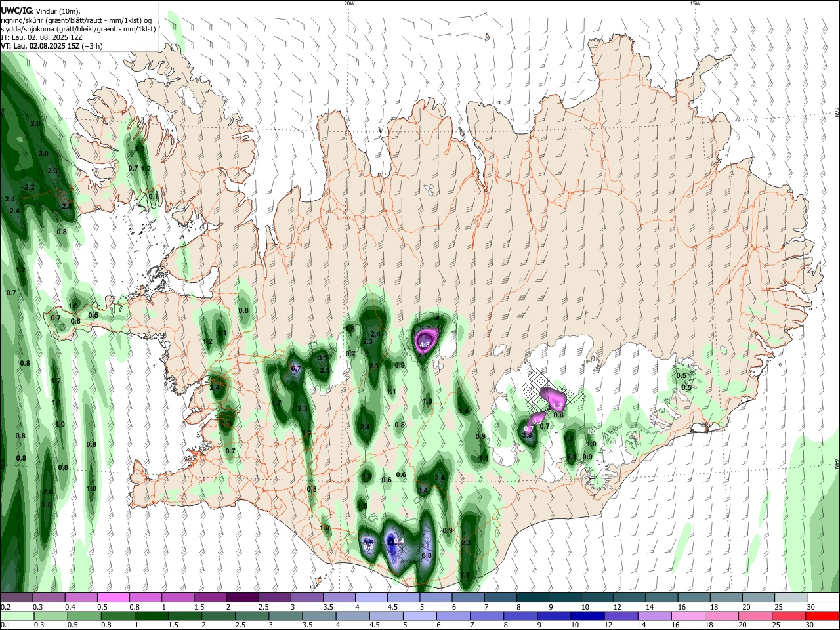840x630 pixels.
Task: Pick the grey-blue 3.5–4 rain legend swatch
Action: coord(320,616)
